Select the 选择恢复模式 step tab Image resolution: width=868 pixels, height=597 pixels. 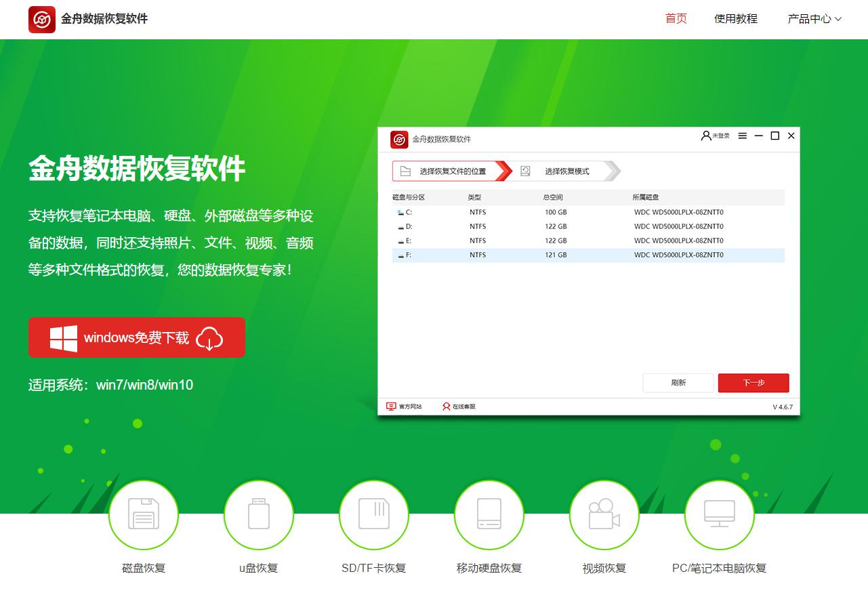(x=566, y=171)
